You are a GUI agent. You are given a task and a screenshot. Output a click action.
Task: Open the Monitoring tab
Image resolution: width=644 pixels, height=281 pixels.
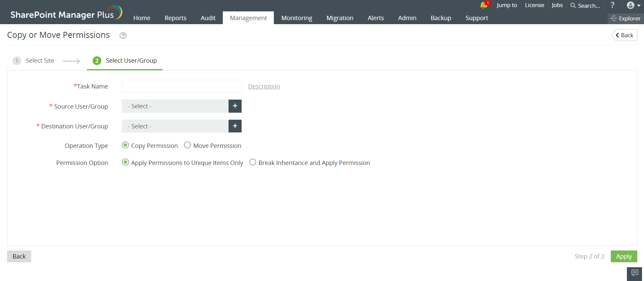pos(297,18)
